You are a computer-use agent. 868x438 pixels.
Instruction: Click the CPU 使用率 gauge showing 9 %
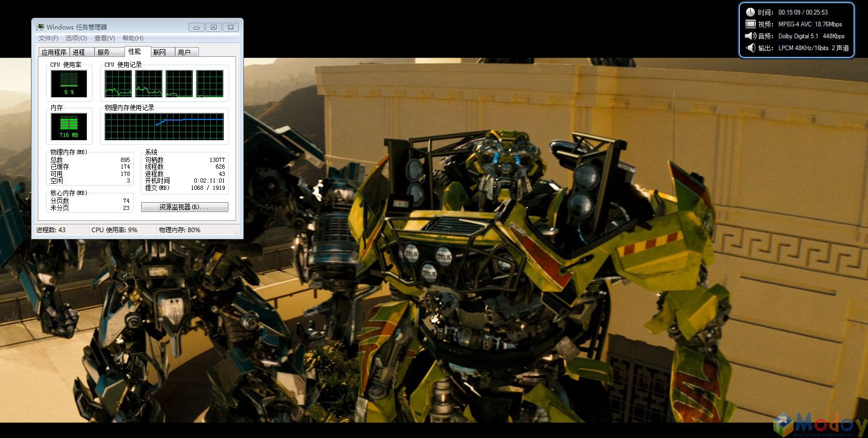[69, 84]
